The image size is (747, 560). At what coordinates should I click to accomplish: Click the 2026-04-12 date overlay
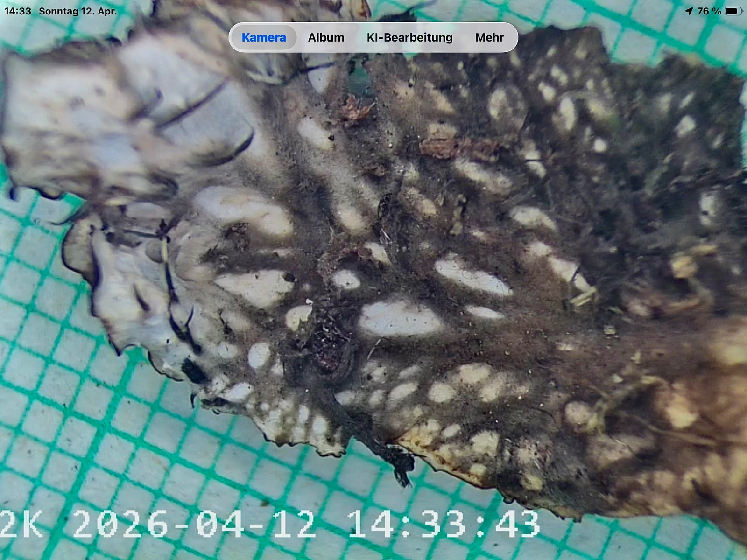[x=194, y=524]
